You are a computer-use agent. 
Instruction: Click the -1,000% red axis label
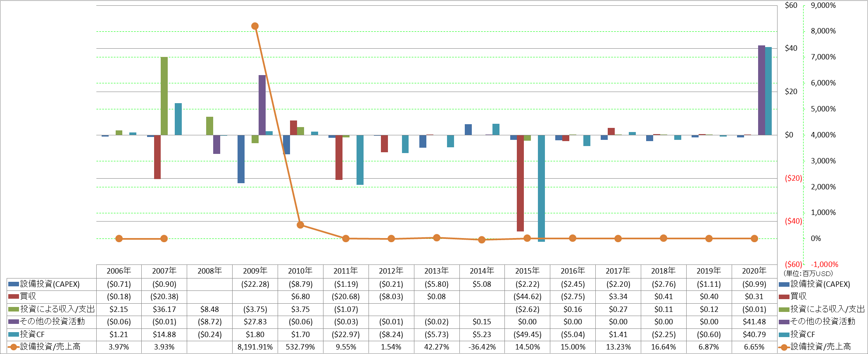click(x=825, y=264)
